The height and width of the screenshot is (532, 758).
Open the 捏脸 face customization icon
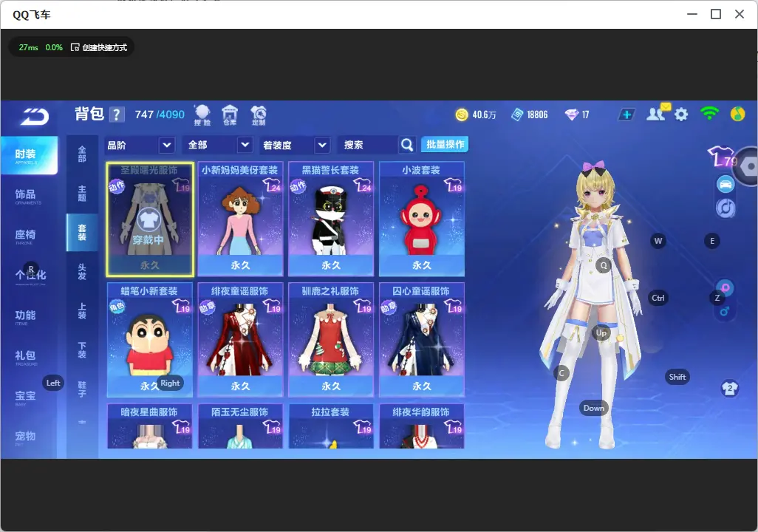tap(202, 115)
